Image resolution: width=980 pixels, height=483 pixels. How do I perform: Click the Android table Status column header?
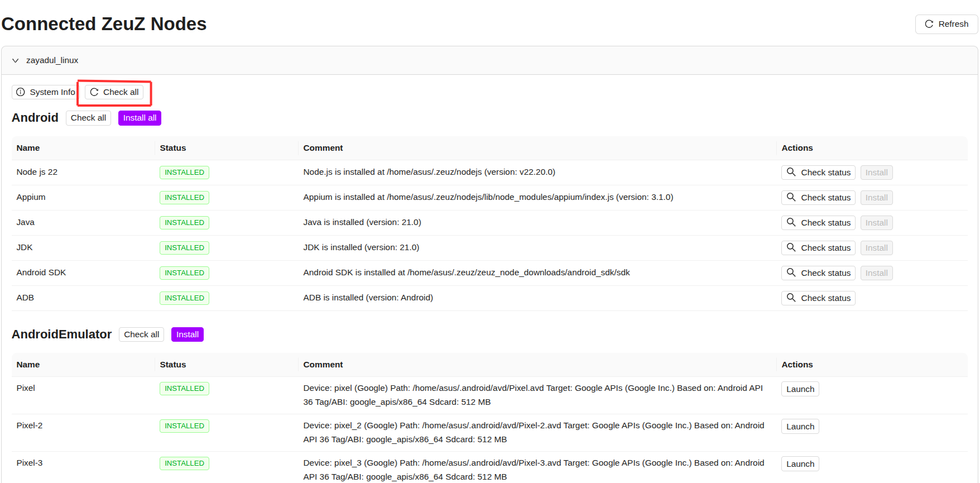pyautogui.click(x=173, y=148)
